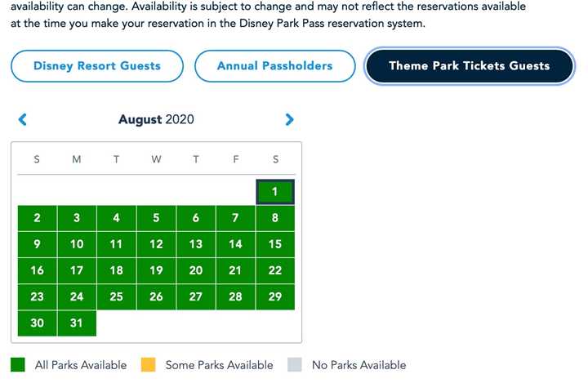Pick Sunday August 2 cell
Screen dimensions: 588x392
click(x=38, y=218)
